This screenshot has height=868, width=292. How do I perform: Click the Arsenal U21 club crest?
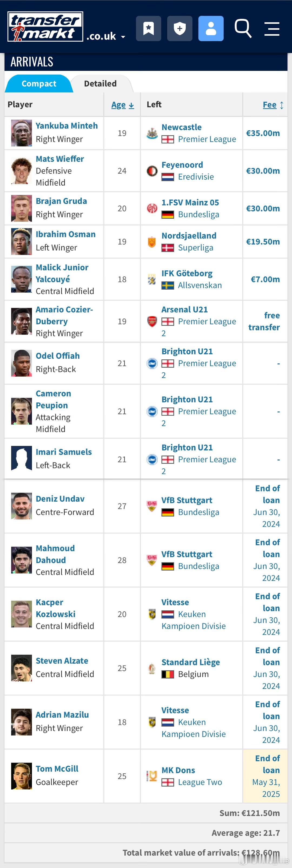(152, 322)
